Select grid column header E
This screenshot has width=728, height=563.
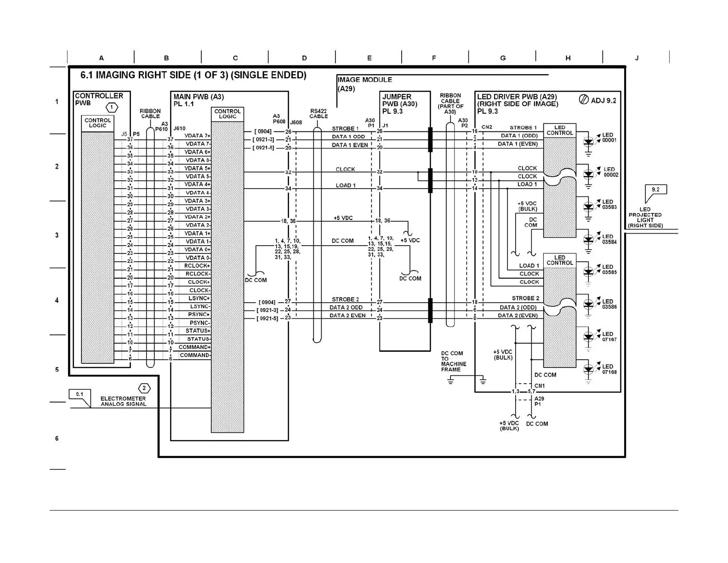point(369,58)
